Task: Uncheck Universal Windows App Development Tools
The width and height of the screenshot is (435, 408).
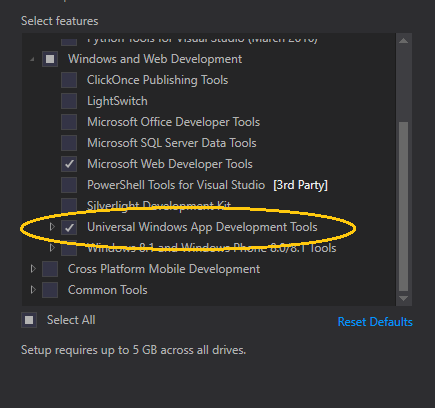Action: point(69,227)
